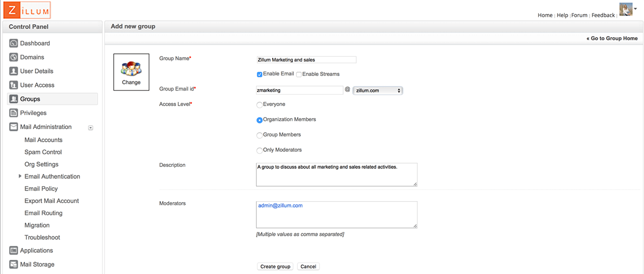The height and width of the screenshot is (274, 644).
Task: Open User Details section
Action: 37,71
